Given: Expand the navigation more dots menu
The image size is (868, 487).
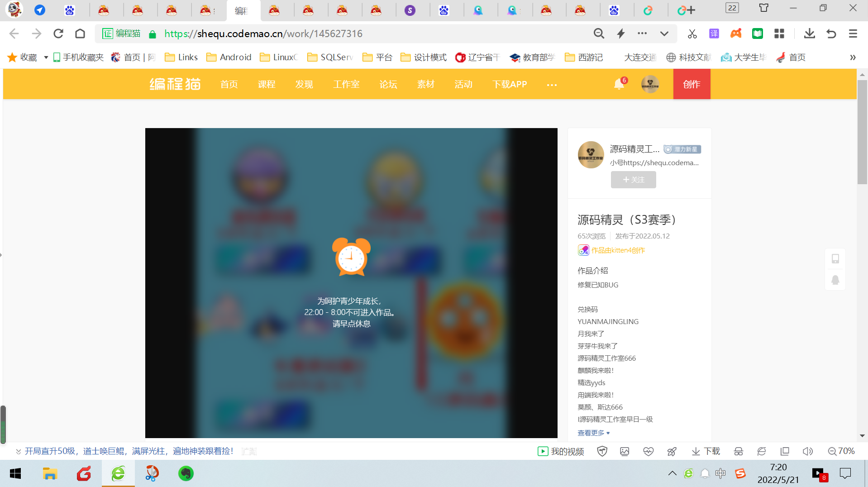Looking at the screenshot, I should 552,85.
